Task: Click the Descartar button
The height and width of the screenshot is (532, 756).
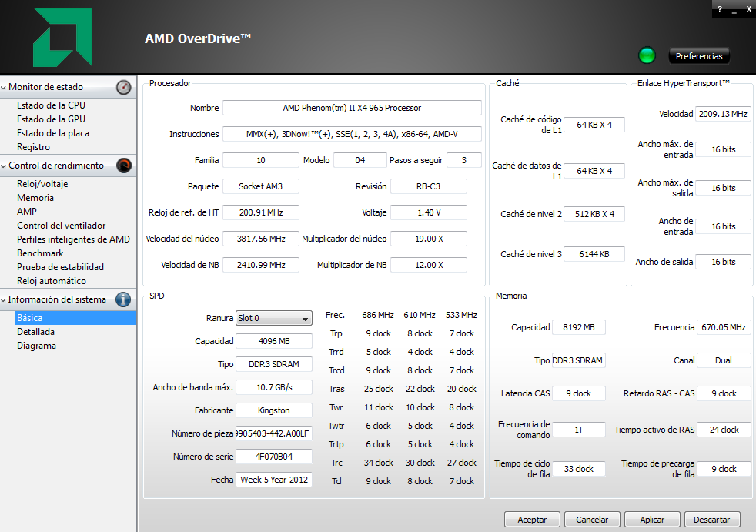Action: coord(712,520)
